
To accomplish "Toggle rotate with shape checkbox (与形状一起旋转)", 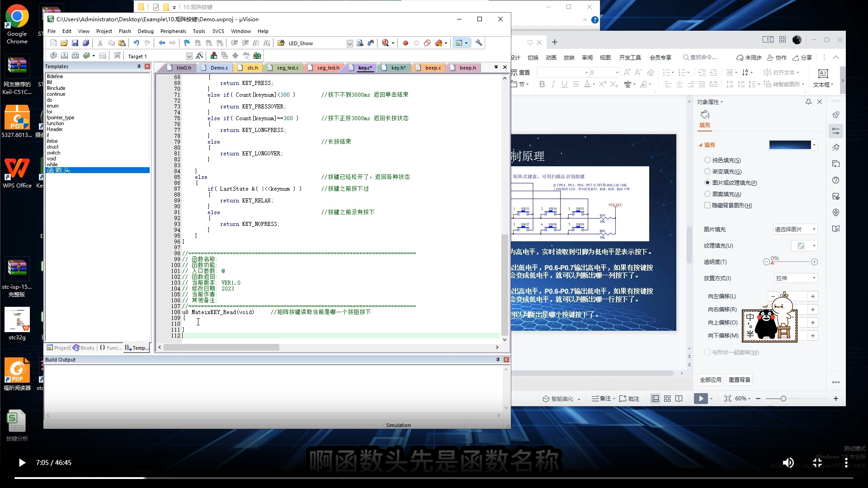I will [x=708, y=352].
